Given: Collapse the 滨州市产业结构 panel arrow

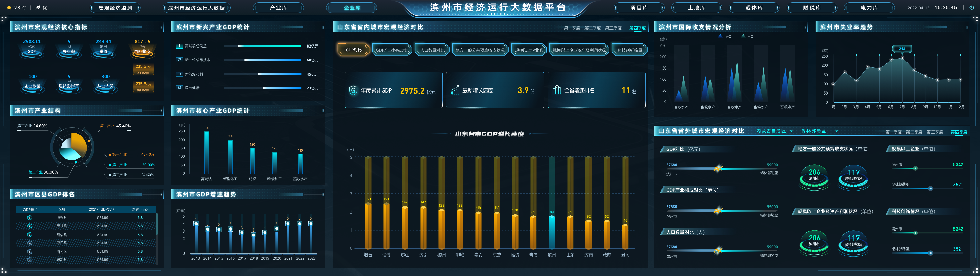Looking at the screenshot, I should (x=162, y=111).
